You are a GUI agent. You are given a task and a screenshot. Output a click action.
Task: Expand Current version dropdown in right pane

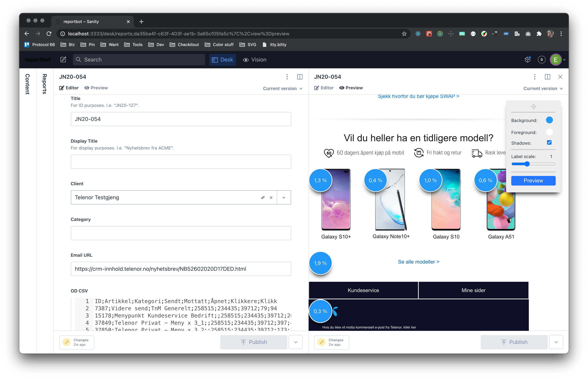[x=543, y=88]
